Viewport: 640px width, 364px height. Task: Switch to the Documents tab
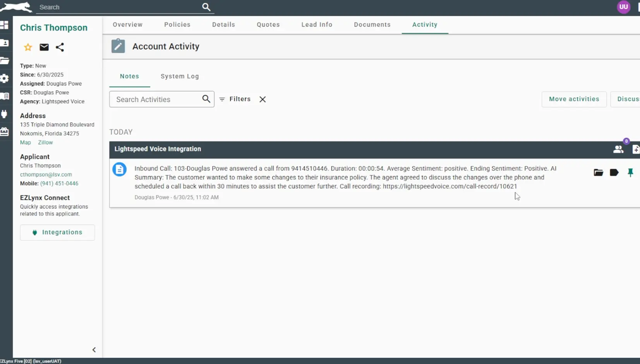pos(372,24)
